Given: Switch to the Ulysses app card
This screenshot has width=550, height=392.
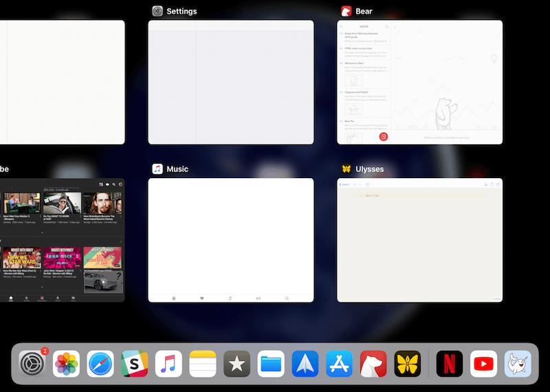Looking at the screenshot, I should pos(419,240).
